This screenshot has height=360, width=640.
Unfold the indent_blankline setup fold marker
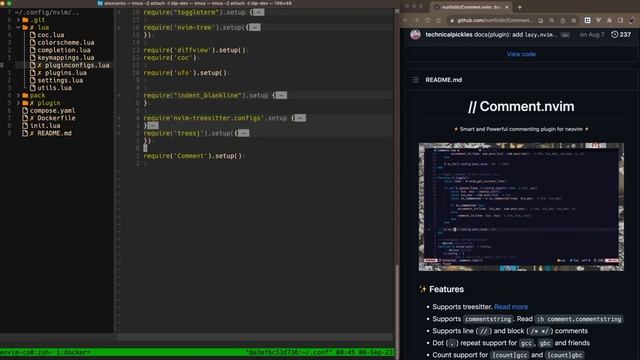281,96
